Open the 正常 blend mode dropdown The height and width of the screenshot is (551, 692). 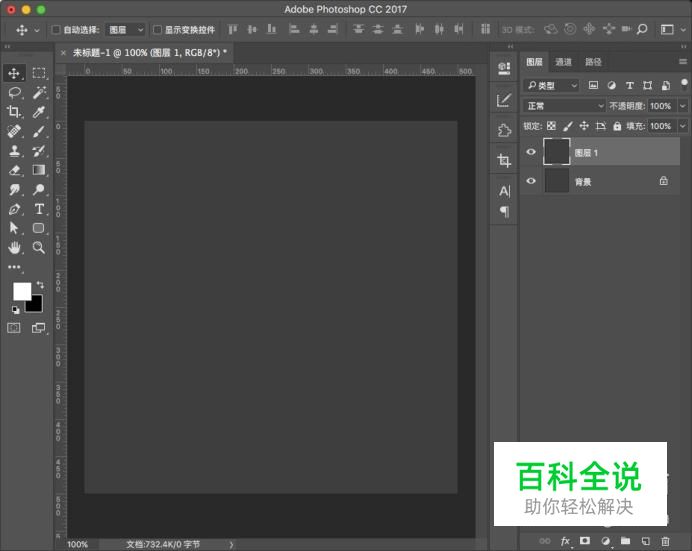coord(565,106)
